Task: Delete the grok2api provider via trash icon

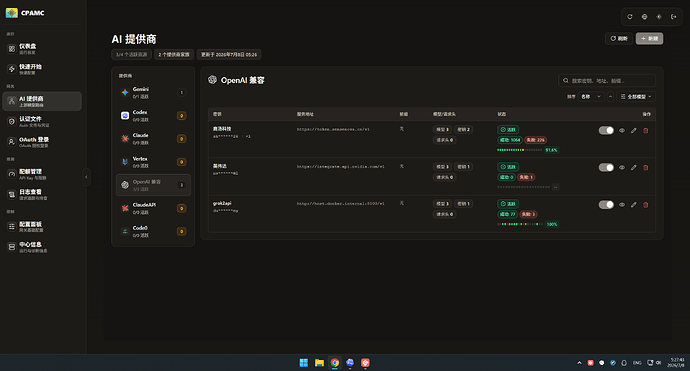Action: [x=646, y=205]
